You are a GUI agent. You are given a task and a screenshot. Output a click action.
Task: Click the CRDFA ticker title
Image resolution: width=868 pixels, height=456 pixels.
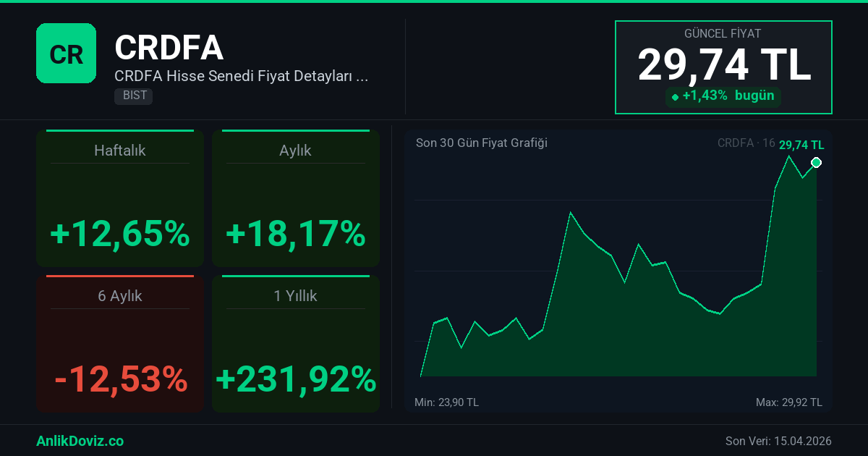(x=169, y=48)
